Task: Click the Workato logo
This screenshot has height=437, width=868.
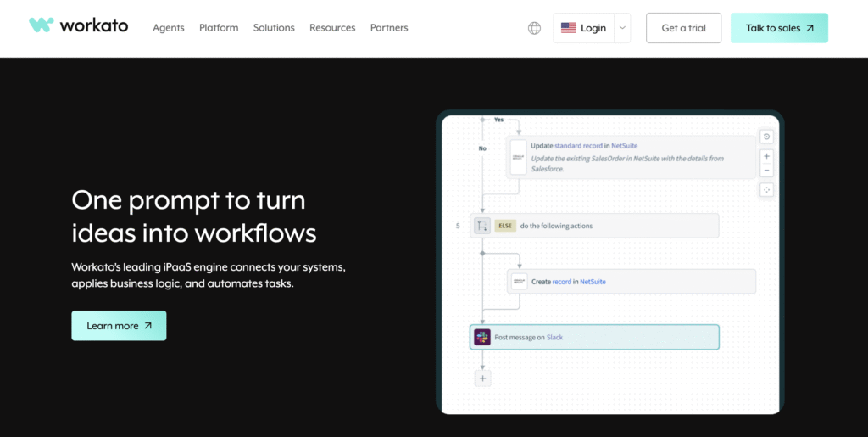Action: pos(79,25)
